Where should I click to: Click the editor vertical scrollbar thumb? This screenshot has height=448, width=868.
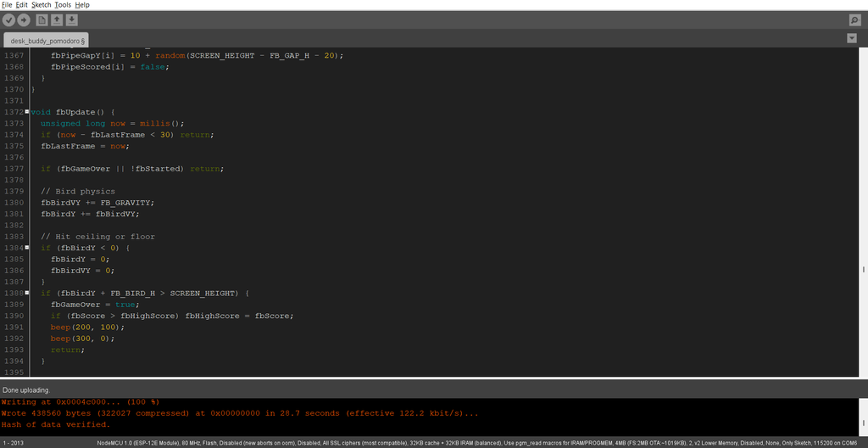(x=864, y=269)
